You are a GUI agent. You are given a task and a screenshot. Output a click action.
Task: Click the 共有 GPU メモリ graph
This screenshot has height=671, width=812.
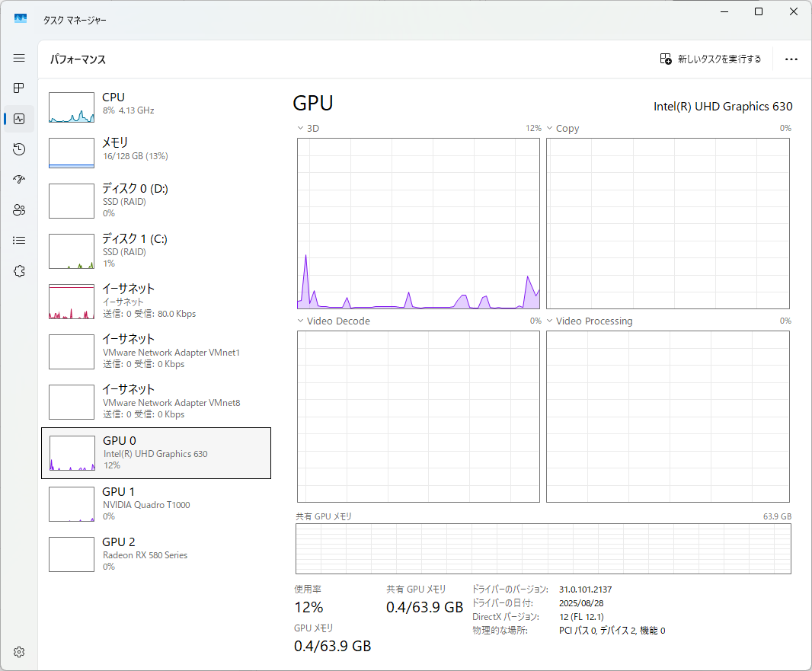[x=543, y=549]
